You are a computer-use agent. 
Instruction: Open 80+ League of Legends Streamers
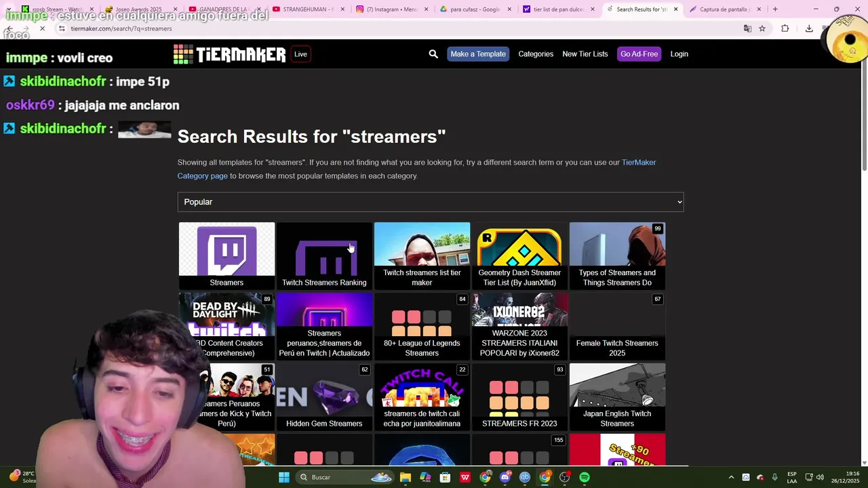(x=422, y=327)
